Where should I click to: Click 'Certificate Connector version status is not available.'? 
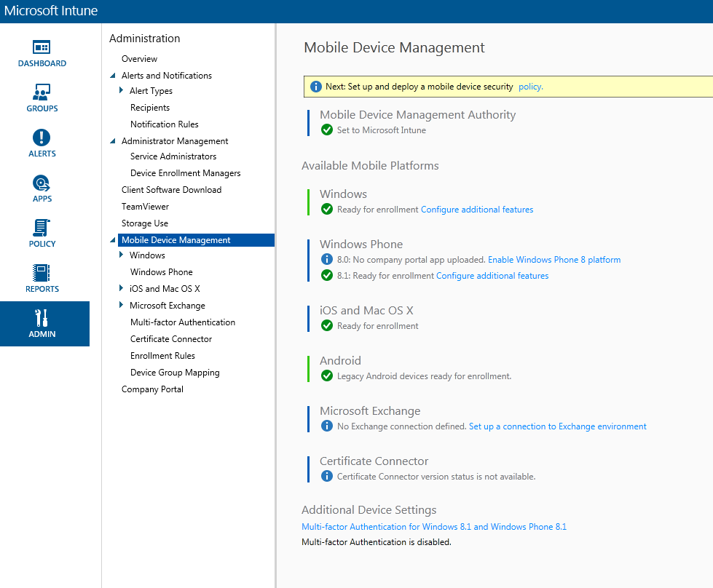(436, 476)
